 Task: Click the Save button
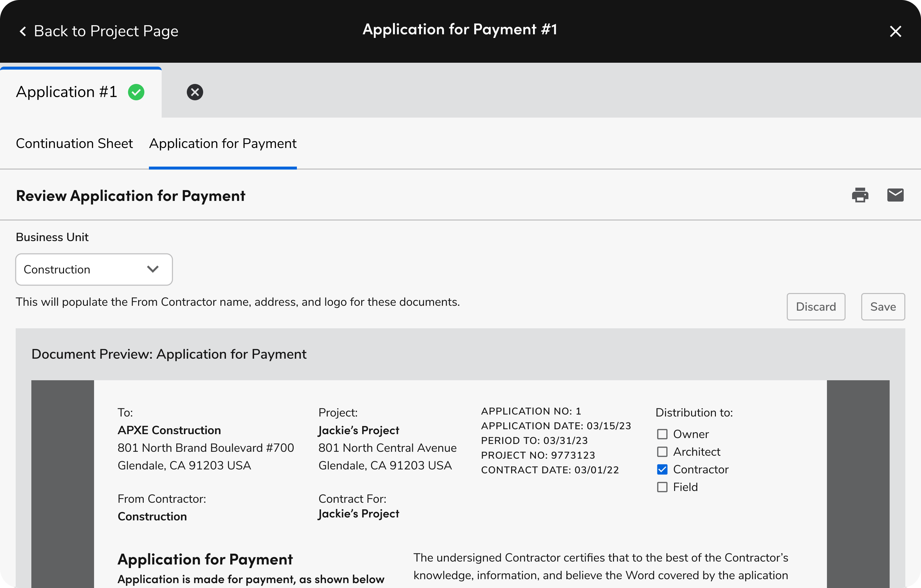tap(883, 307)
